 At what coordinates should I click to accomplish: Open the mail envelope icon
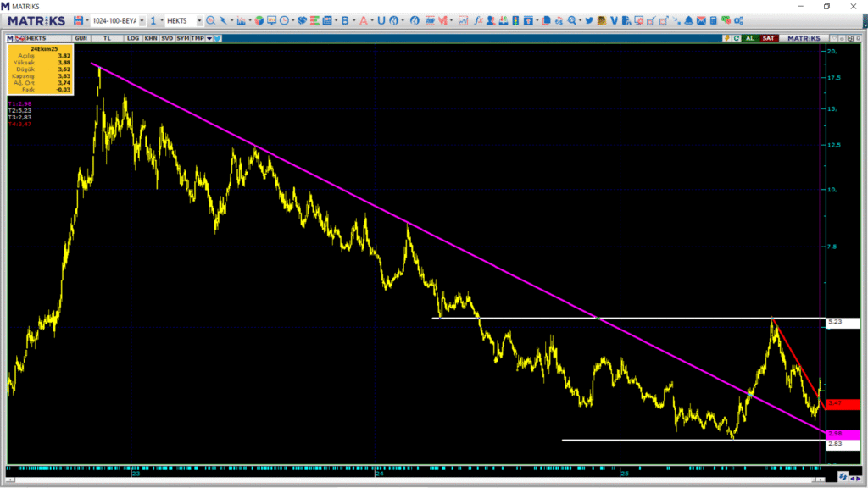point(701,20)
